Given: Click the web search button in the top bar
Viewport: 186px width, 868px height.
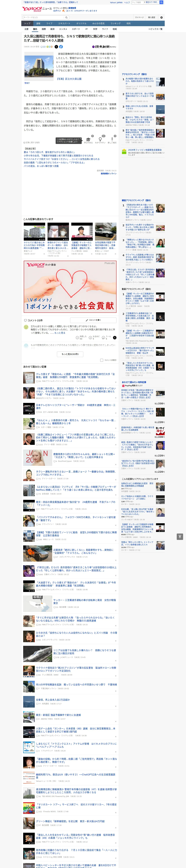Looking at the screenshot, I should (x=161, y=2).
